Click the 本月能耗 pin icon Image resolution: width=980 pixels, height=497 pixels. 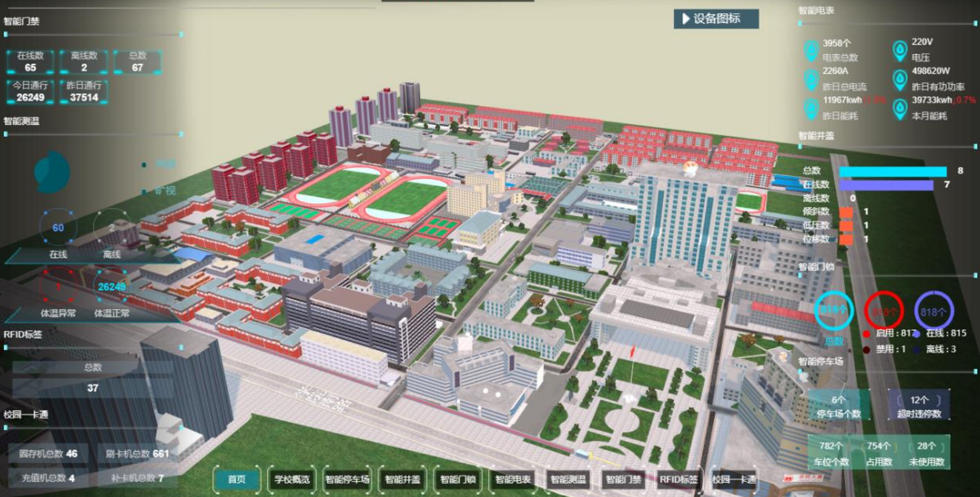pyautogui.click(x=900, y=108)
